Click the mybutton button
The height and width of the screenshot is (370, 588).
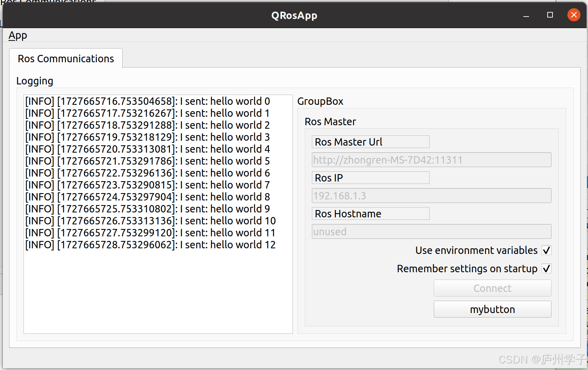pos(492,309)
